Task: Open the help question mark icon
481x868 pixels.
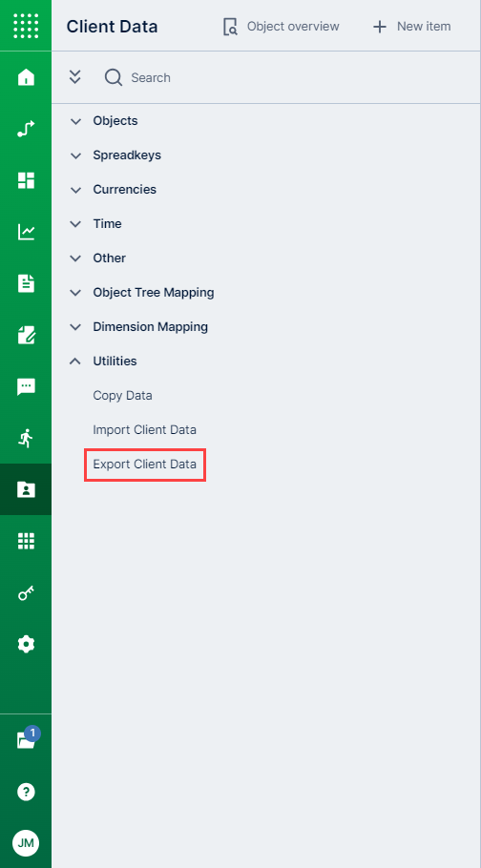Action: click(26, 792)
